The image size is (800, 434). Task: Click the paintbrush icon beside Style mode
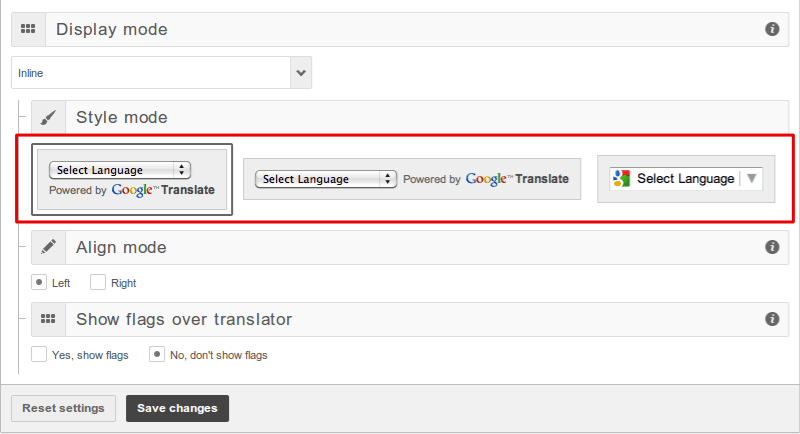click(49, 118)
